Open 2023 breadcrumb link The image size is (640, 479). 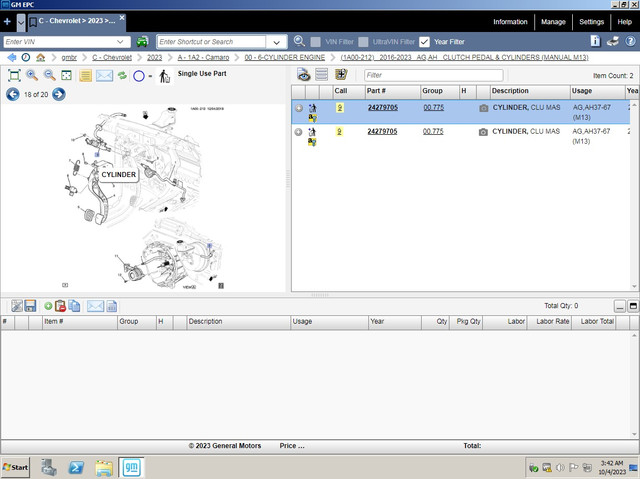(154, 58)
